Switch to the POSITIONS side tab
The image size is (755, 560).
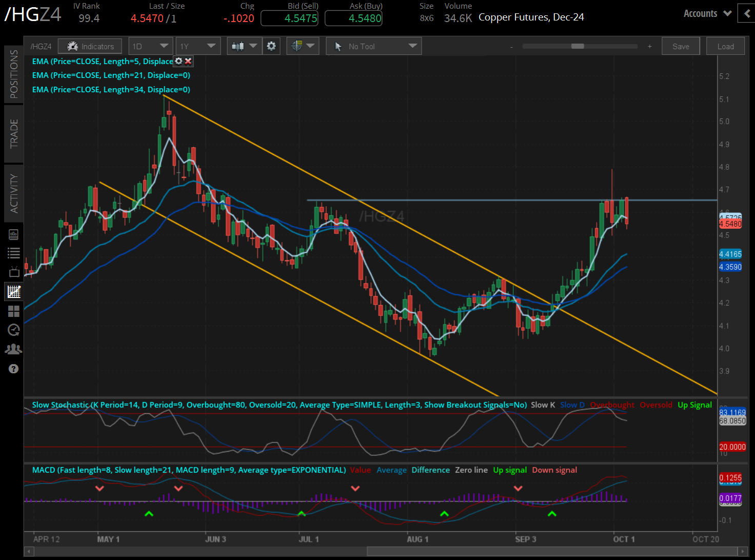click(x=14, y=74)
